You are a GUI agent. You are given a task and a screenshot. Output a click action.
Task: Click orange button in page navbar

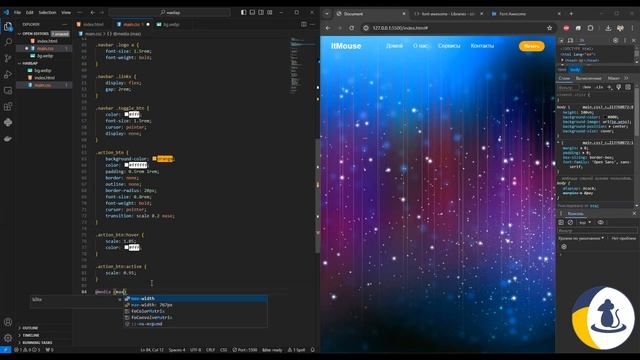point(531,46)
